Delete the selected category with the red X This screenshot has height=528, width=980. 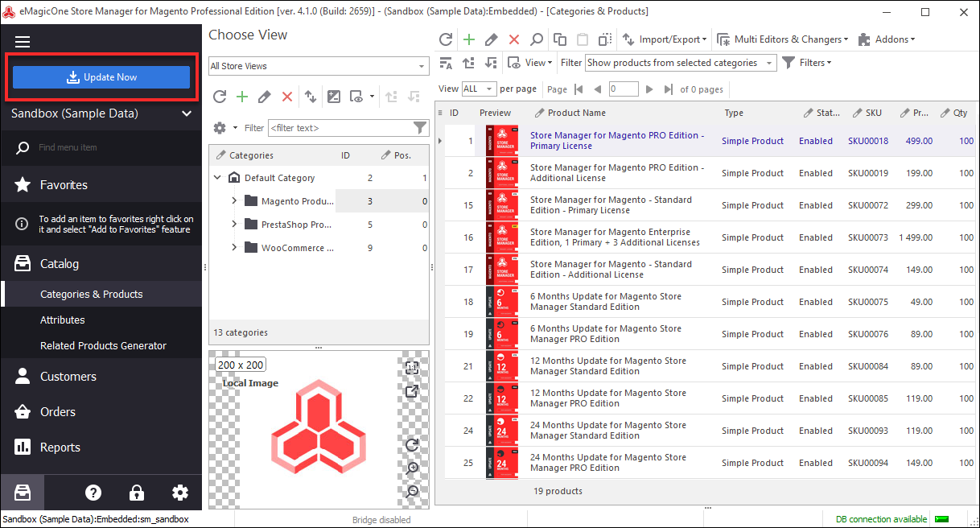[x=287, y=97]
